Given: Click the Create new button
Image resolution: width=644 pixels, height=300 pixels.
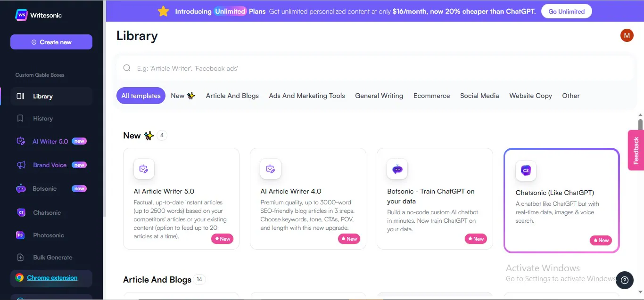Looking at the screenshot, I should click(x=51, y=42).
